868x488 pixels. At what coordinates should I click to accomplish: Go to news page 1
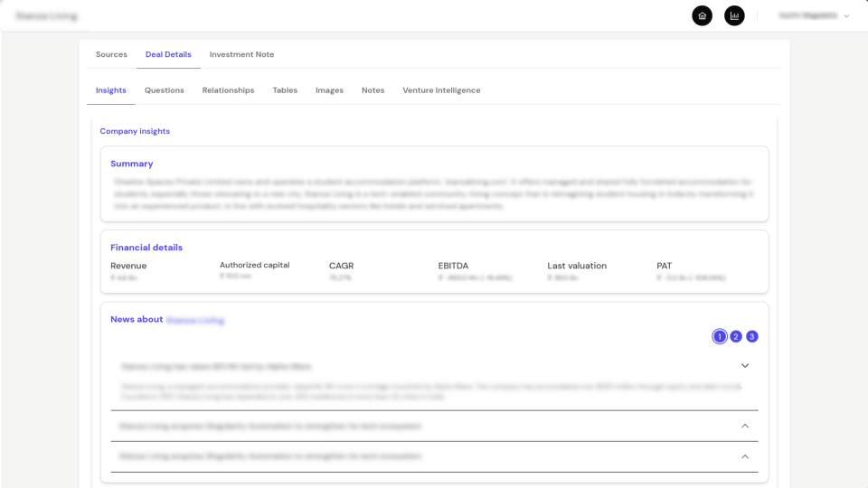[719, 336]
